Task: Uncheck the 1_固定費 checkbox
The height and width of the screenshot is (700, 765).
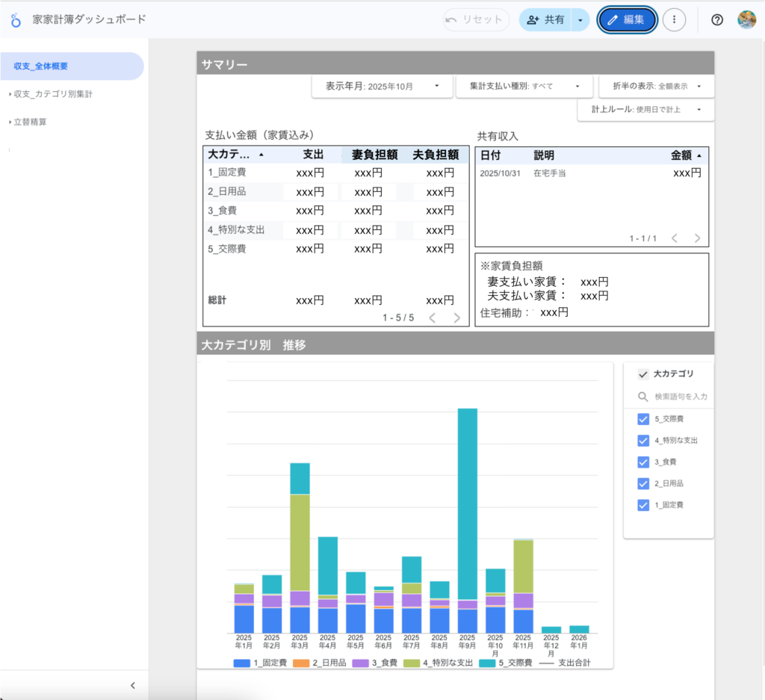Action: click(642, 505)
